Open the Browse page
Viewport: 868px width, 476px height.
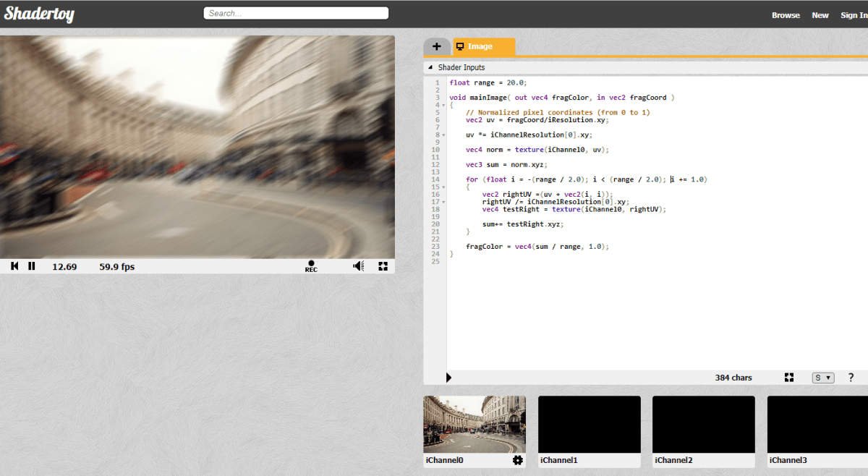click(786, 15)
